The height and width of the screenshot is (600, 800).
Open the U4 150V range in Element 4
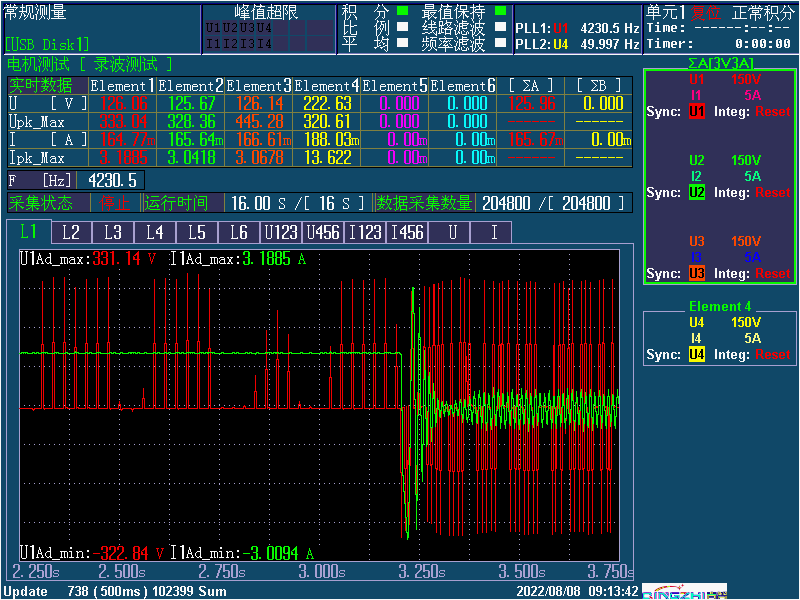click(746, 323)
